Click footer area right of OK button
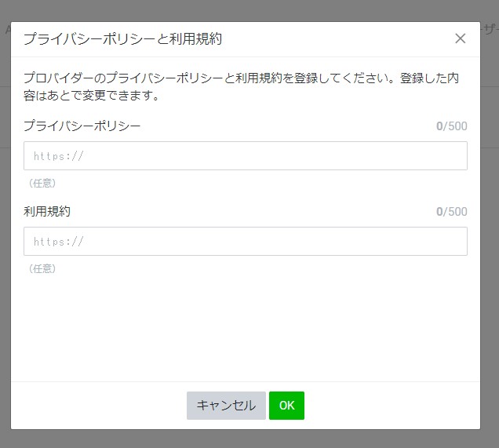The height and width of the screenshot is (448, 499). (392, 406)
